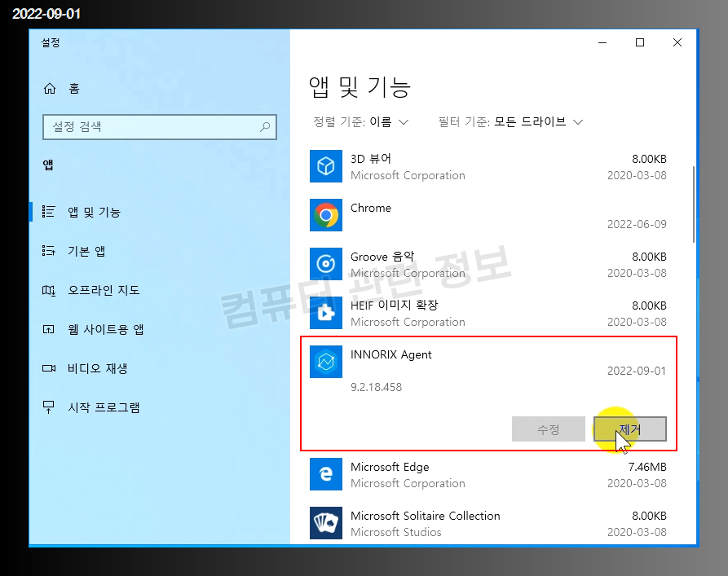Click the HEIF 이미지 확장 icon
Image resolution: width=728 pixels, height=576 pixels.
pyautogui.click(x=326, y=313)
